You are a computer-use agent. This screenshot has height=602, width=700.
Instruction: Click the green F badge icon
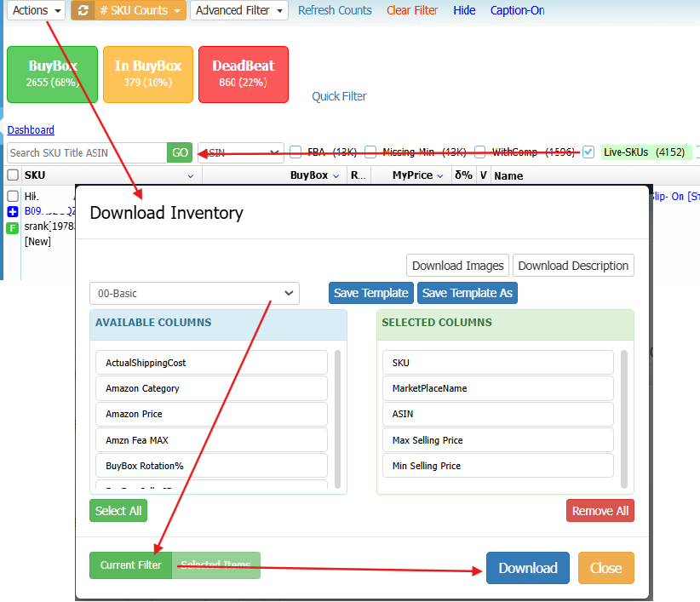pos(13,227)
